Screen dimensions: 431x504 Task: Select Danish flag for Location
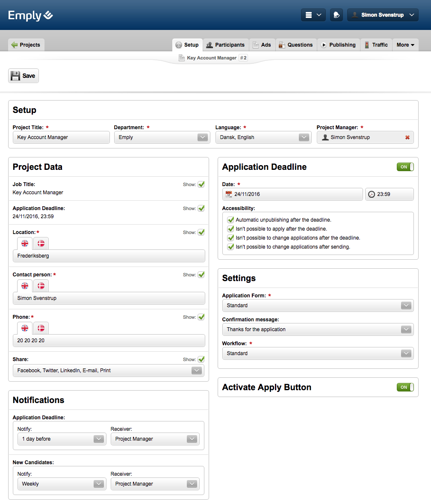pos(41,243)
